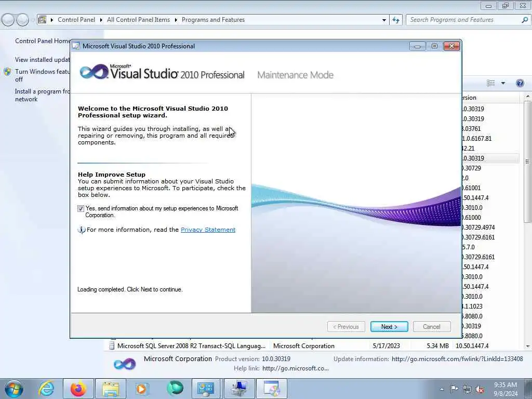Open Turn Windows features on or off
Screen dimensions: 532x399
[43, 75]
